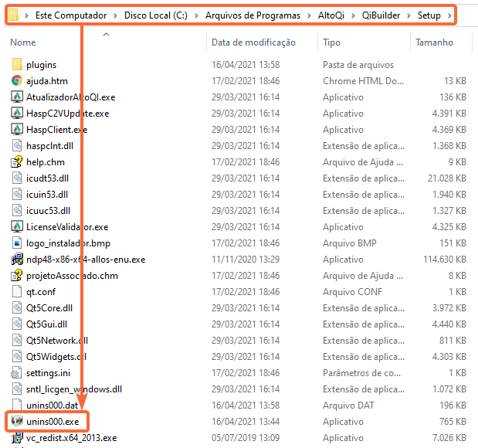The height and width of the screenshot is (448, 478).
Task: Expand the chevron after Este Computador
Action: pos(115,15)
